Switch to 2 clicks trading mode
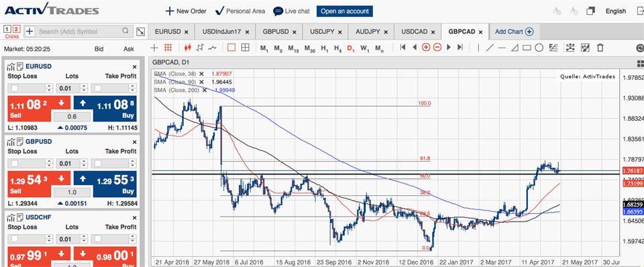This screenshot has height=267, width=644. pyautogui.click(x=16, y=29)
